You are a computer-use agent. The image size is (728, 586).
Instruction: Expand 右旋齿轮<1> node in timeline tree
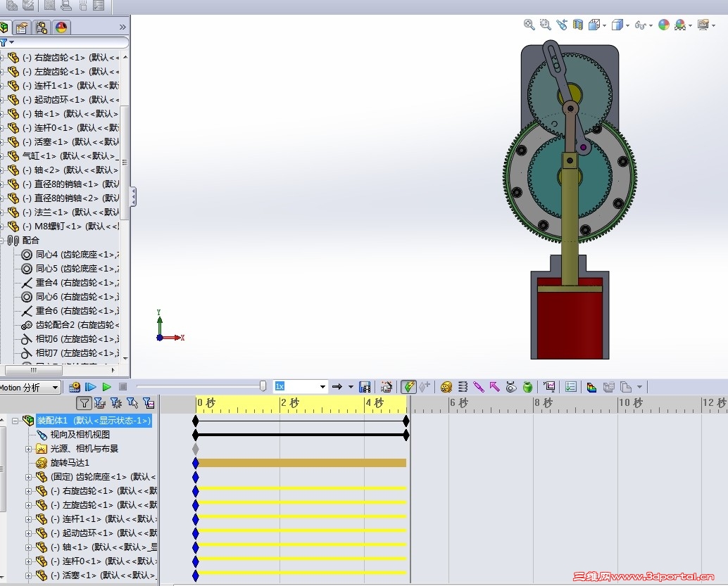point(28,491)
